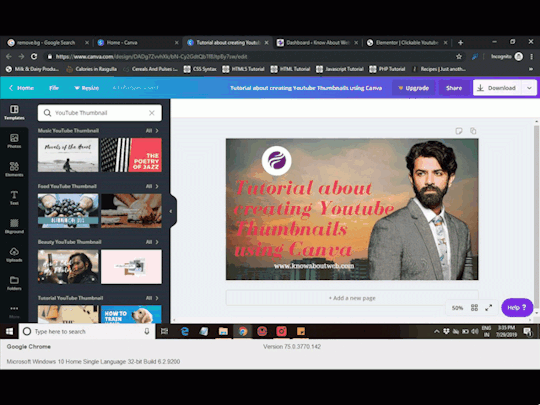540x405 pixels.
Task: Select the first Beauty thumbnail template
Action: pyautogui.click(x=68, y=267)
